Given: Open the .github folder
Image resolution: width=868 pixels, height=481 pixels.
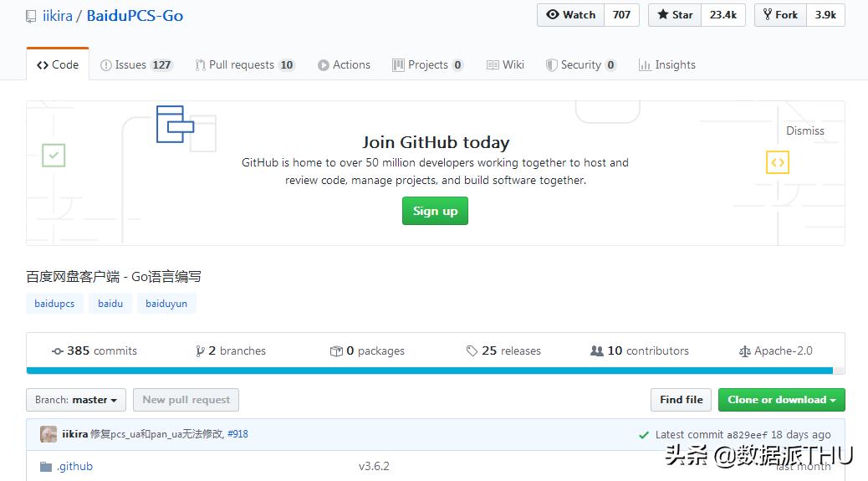Looking at the screenshot, I should coord(74,466).
